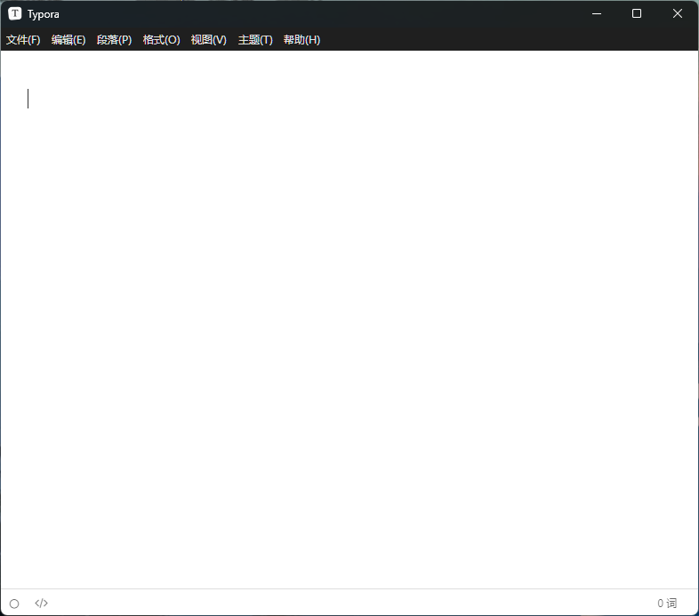699x616 pixels.
Task: Switch to source code mode
Action: click(41, 604)
